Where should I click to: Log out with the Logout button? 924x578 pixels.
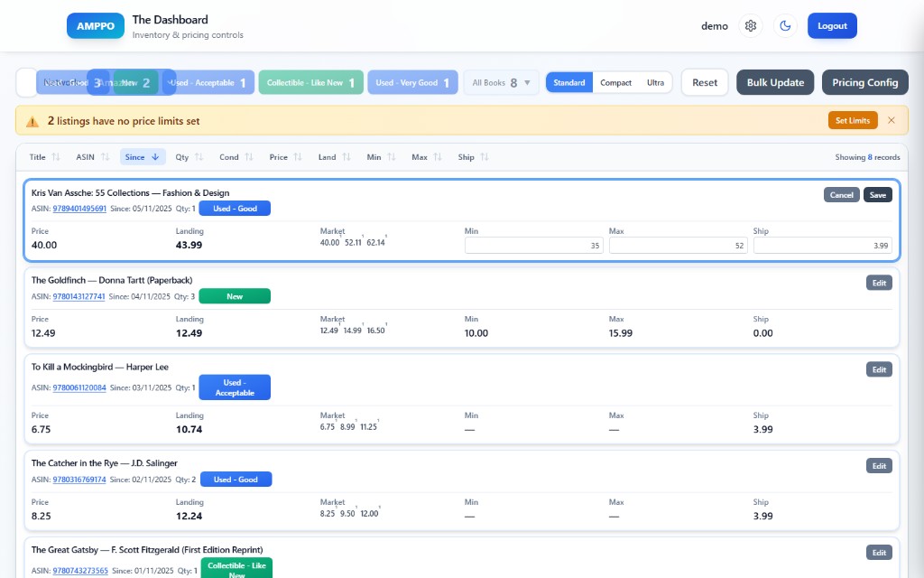tap(832, 26)
